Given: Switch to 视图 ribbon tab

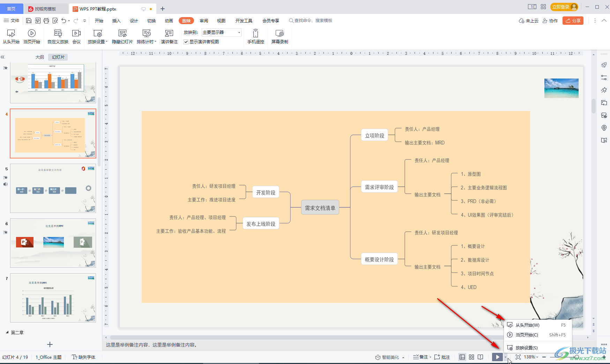Looking at the screenshot, I should (221, 21).
